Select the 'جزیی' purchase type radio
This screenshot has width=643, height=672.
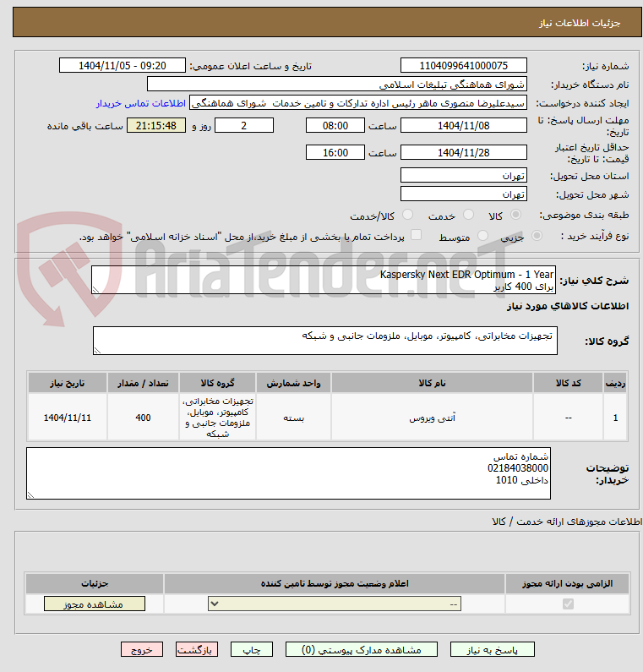point(537,235)
